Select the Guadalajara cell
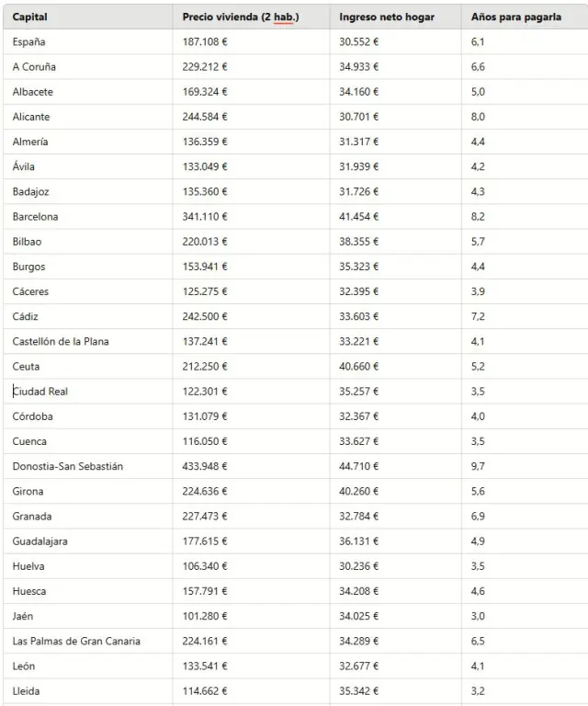This screenshot has width=588, height=706. pos(40,541)
